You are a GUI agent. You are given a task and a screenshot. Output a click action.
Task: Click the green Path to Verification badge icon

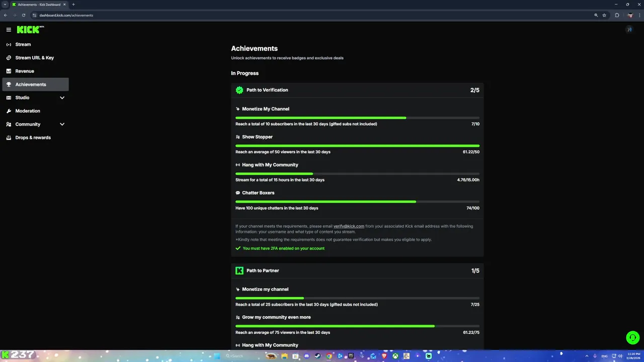[x=239, y=90]
